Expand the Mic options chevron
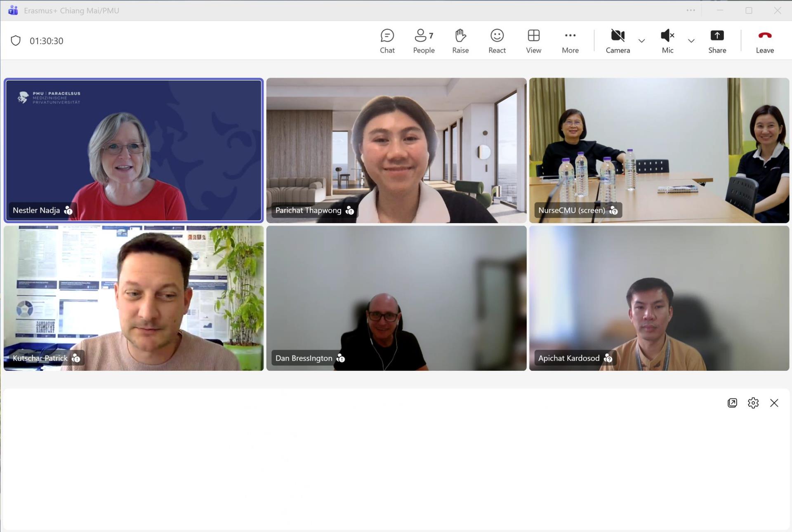Screen dimensions: 792x532 pyautogui.click(x=691, y=41)
